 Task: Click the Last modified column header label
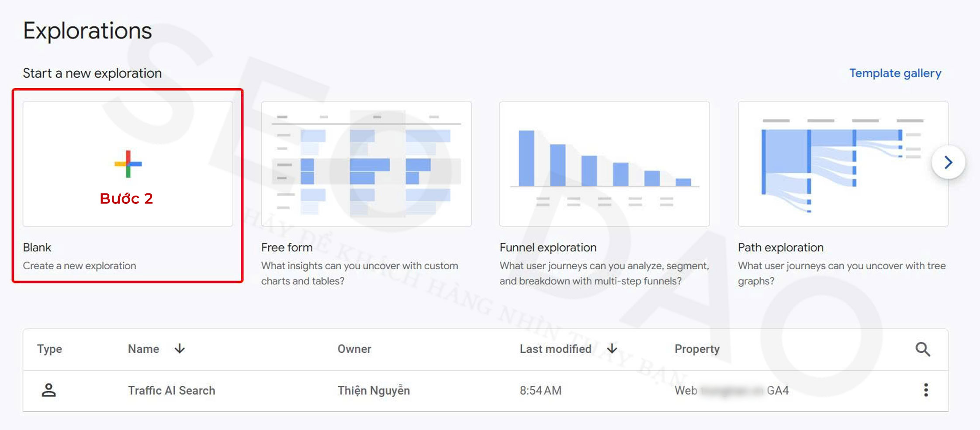[x=555, y=349]
